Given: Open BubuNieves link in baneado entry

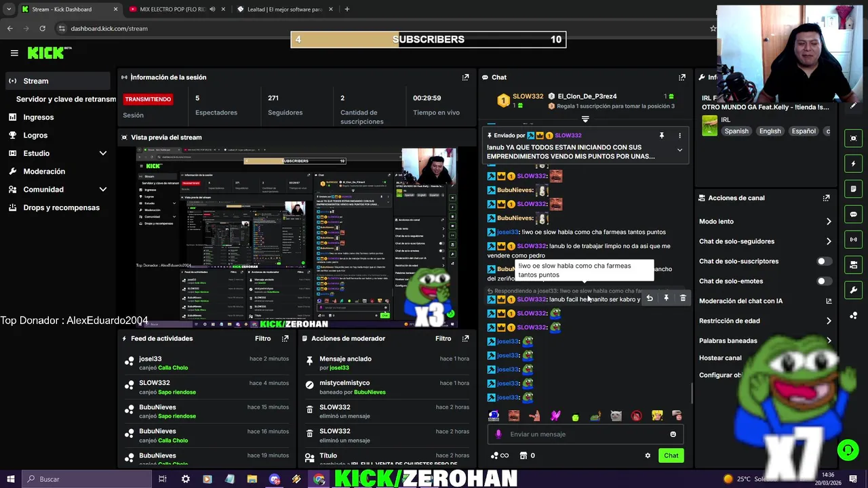Looking at the screenshot, I should (x=370, y=392).
